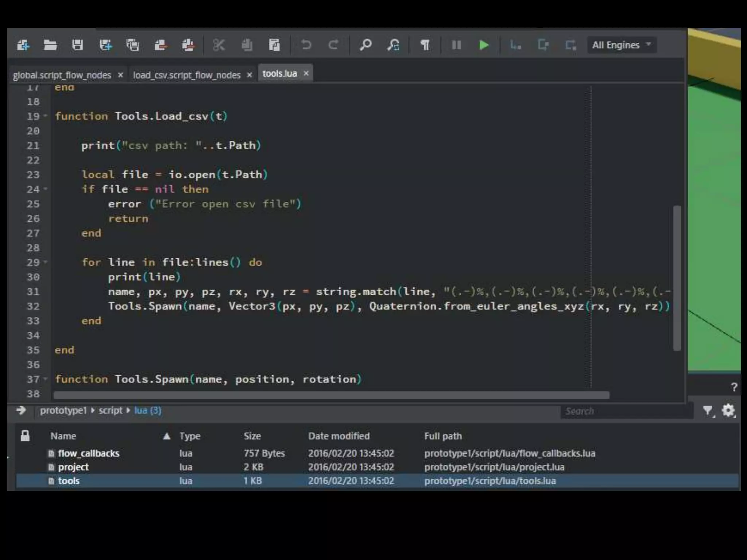Toggle whitespace paragraph marks display
Viewport: 747px width, 560px height.
[x=425, y=45]
